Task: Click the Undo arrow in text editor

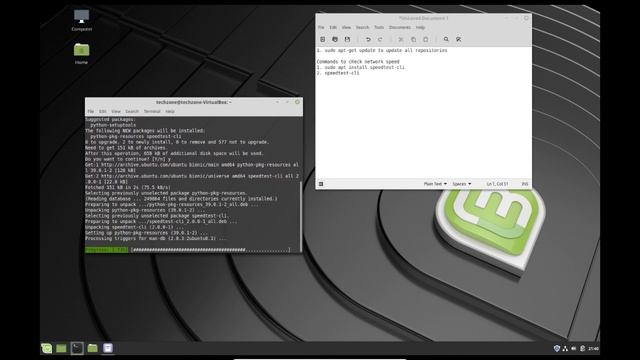Action: click(368, 39)
